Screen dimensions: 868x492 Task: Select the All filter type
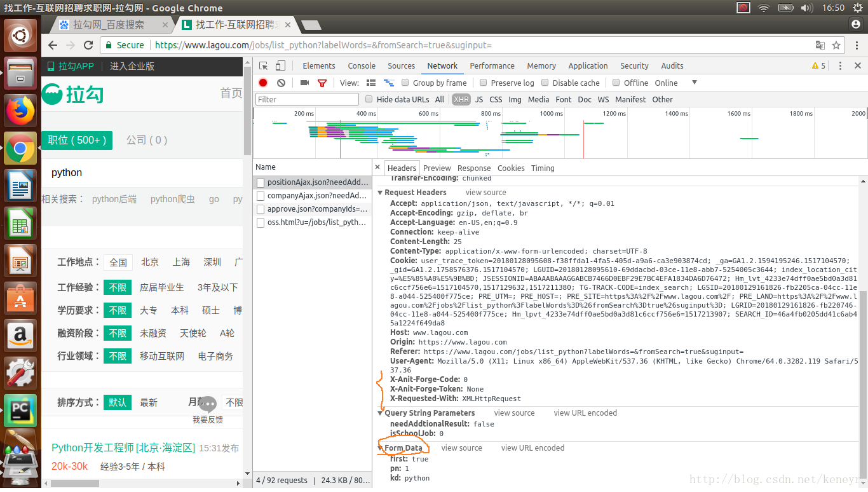pyautogui.click(x=440, y=99)
